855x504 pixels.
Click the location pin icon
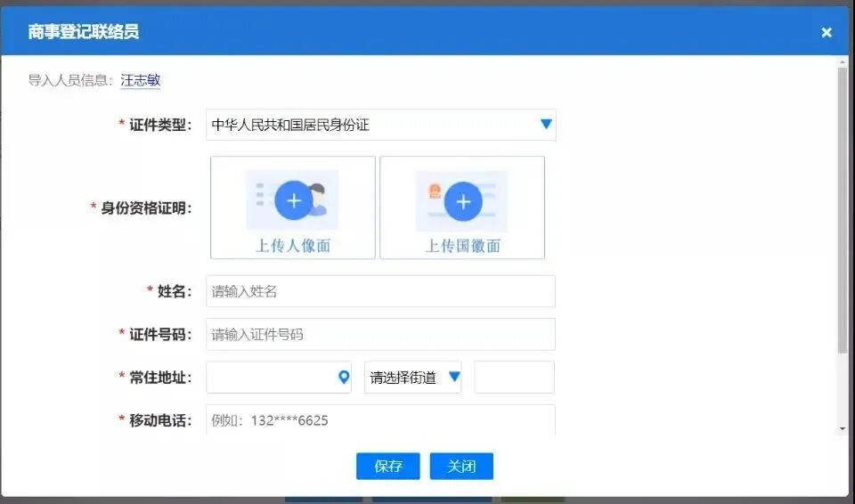tap(344, 377)
